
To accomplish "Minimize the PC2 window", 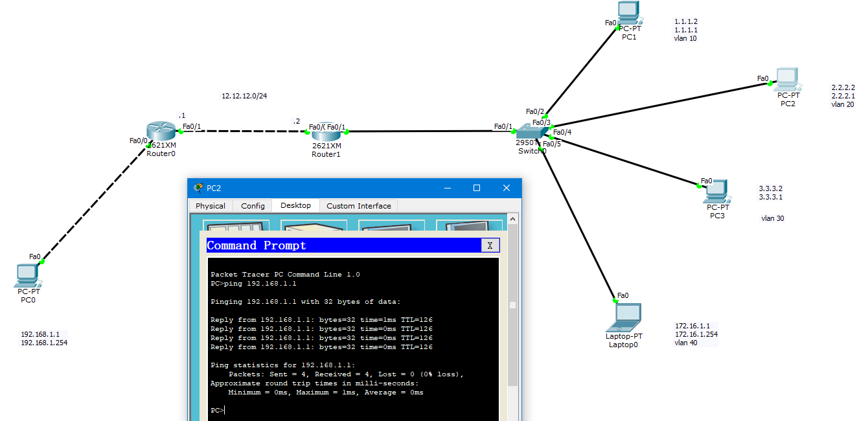I will pos(447,188).
